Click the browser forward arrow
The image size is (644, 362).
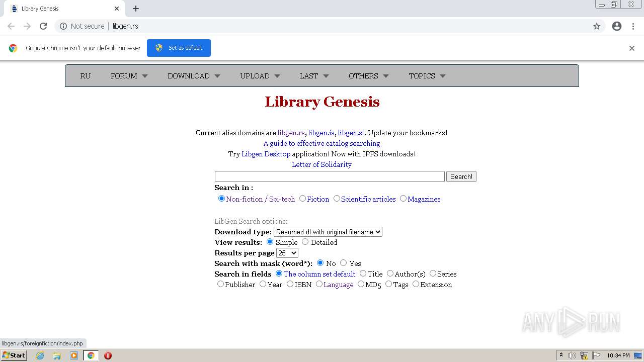click(x=27, y=26)
